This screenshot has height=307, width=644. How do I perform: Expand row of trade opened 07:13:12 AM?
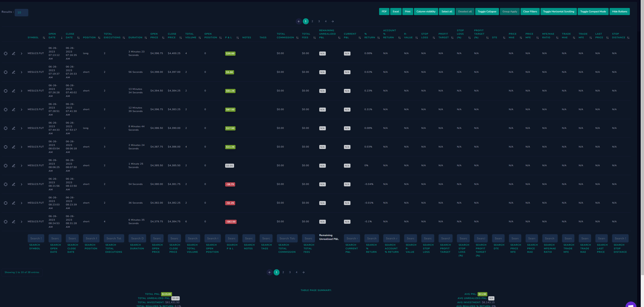22,54
